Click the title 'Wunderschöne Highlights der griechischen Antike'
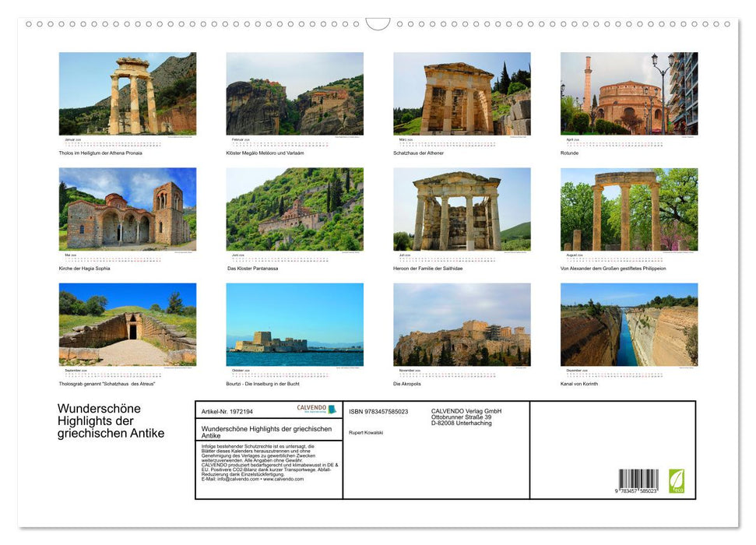Screen dimensions: 756x545 point(110,420)
